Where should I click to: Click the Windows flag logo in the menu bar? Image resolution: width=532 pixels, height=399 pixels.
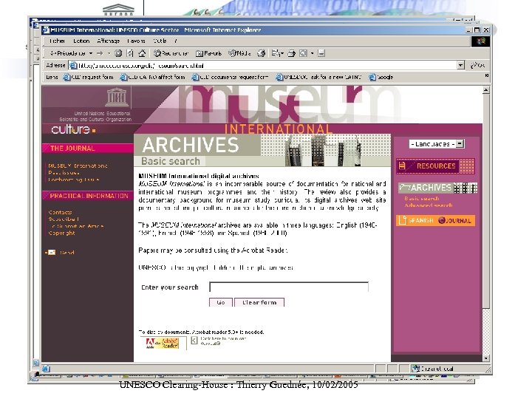[480, 41]
